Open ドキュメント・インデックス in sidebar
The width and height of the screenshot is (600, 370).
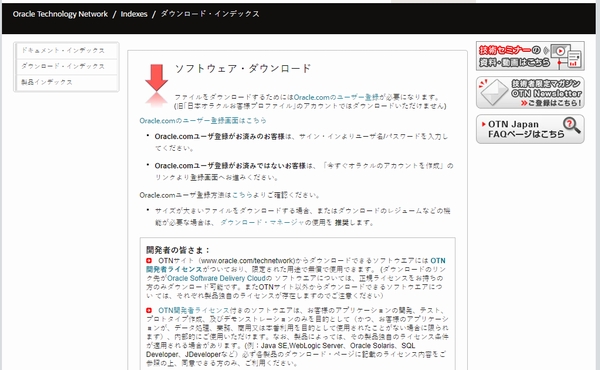click(x=67, y=51)
